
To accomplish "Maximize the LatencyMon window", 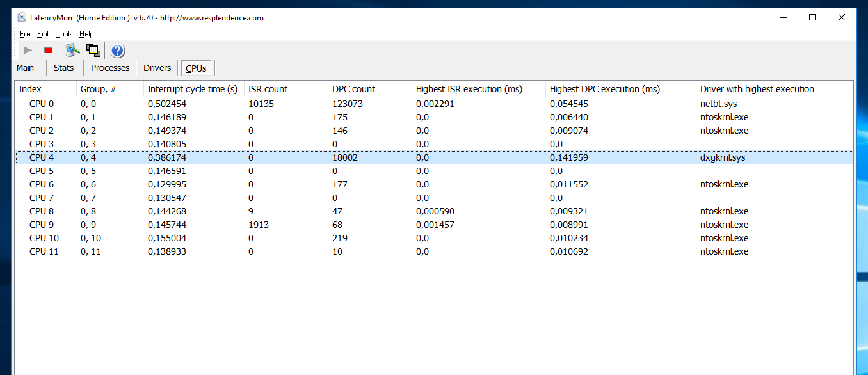I will 812,18.
